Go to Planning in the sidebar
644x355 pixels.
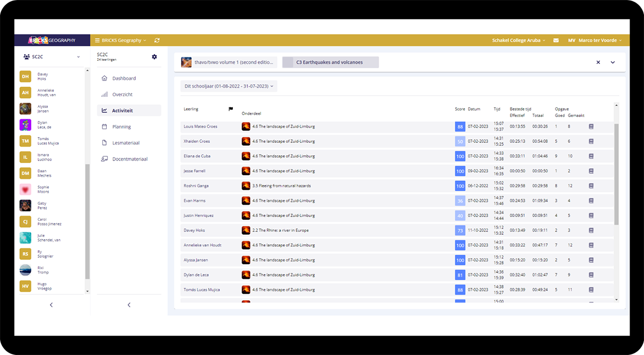tap(121, 127)
